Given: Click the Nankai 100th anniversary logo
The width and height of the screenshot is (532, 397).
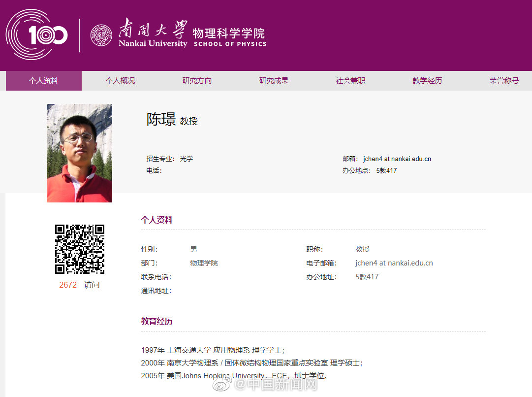Looking at the screenshot, I should (x=36, y=34).
